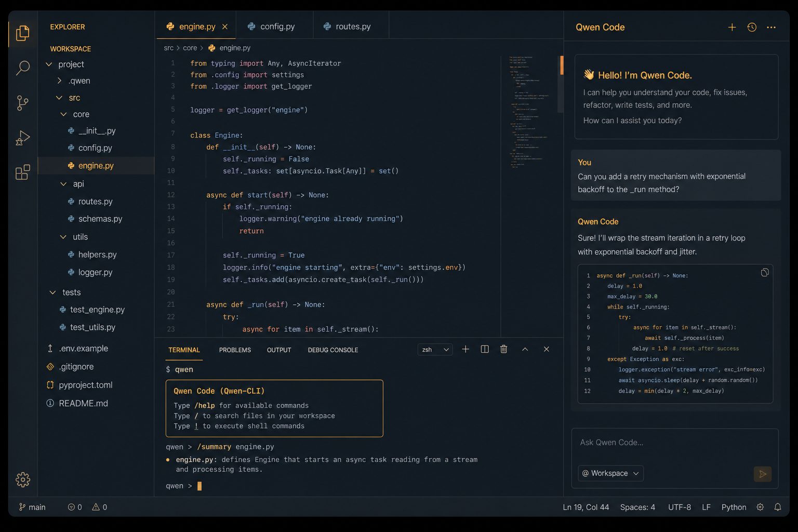The height and width of the screenshot is (532, 798).
Task: Click Ln 19, Col 44 in status bar
Action: (586, 507)
